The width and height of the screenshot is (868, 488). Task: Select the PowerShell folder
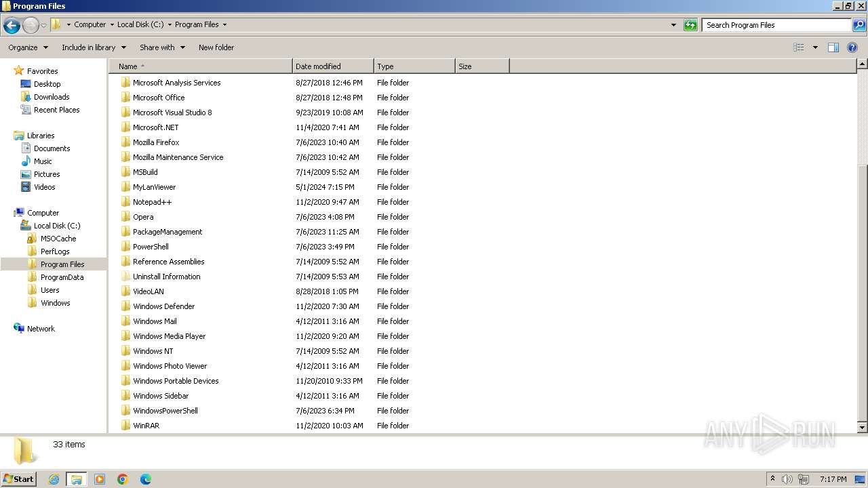151,247
